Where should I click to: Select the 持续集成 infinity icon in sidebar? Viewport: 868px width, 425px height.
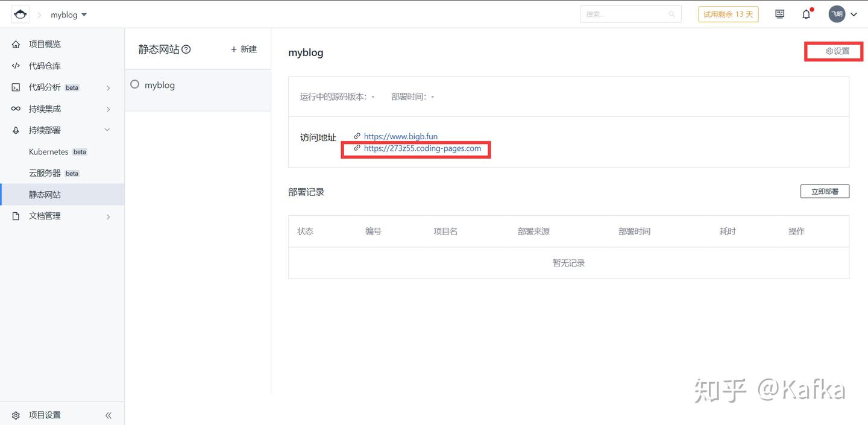coord(16,109)
